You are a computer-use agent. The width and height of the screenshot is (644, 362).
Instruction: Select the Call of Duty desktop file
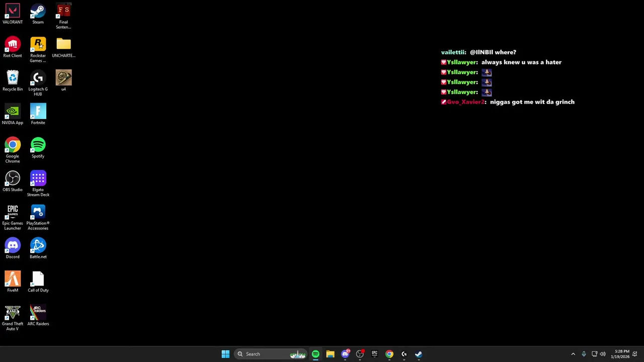tap(38, 282)
